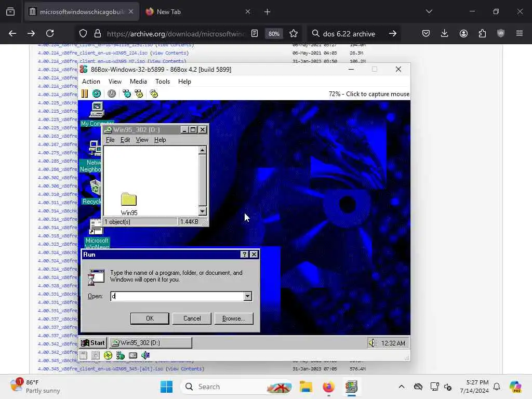Screen dimensions: 532x399
Task: Click the CD-ROM status bar icon
Action: [x=108, y=355]
